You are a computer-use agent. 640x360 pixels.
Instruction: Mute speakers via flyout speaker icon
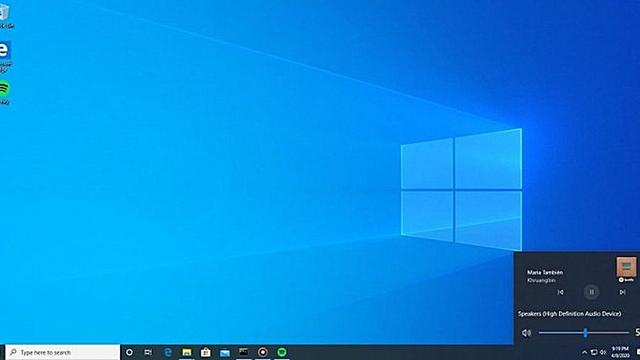526,333
